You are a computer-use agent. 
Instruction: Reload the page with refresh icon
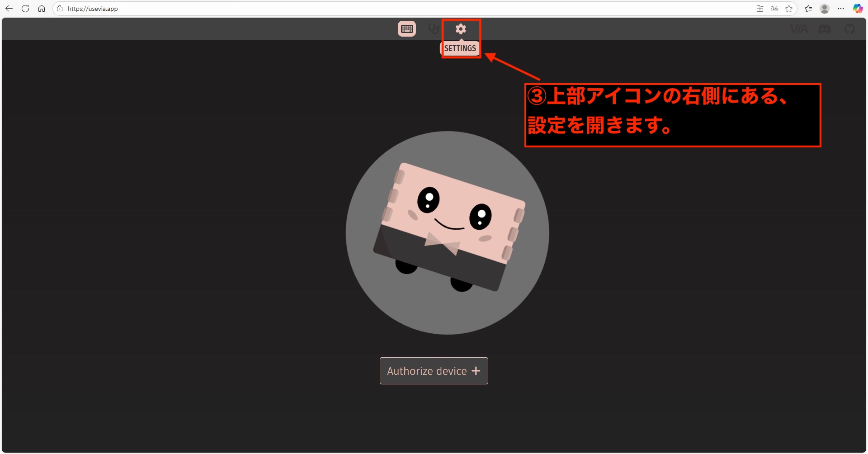pos(25,9)
